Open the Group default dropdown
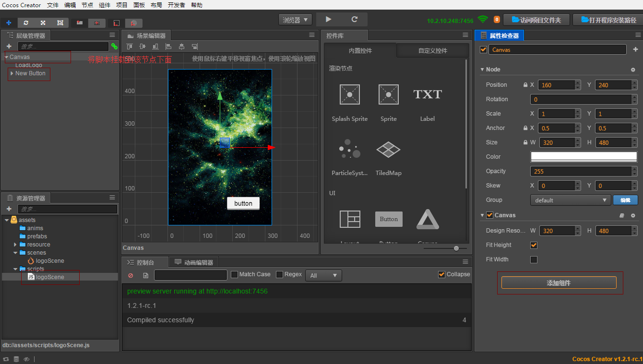The height and width of the screenshot is (364, 643). point(570,200)
